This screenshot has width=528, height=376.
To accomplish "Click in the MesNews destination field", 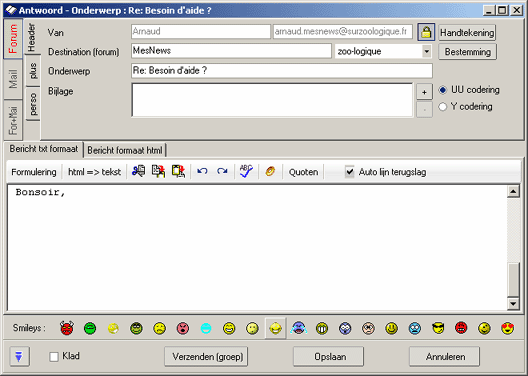I will pyautogui.click(x=231, y=51).
